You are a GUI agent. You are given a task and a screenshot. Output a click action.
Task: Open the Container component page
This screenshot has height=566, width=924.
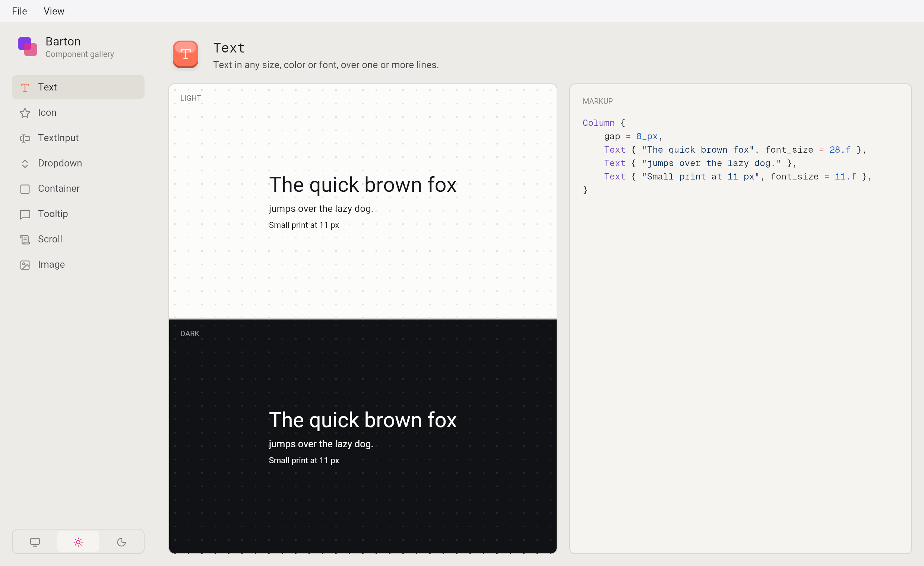coord(78,188)
